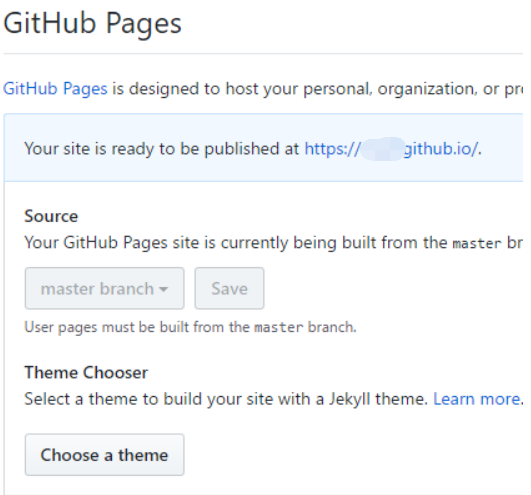
Task: Click the https:// prefix of site link
Action: [x=332, y=149]
